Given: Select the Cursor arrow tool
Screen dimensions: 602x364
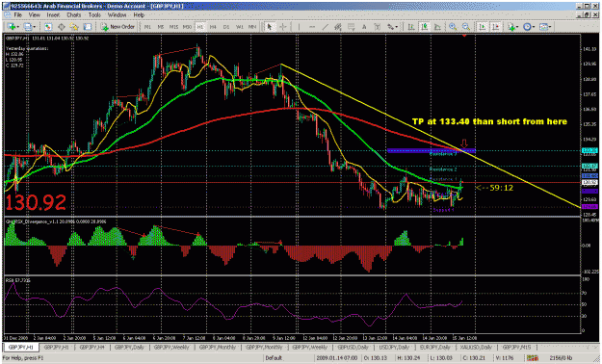Looking at the screenshot, I should click(x=270, y=27).
